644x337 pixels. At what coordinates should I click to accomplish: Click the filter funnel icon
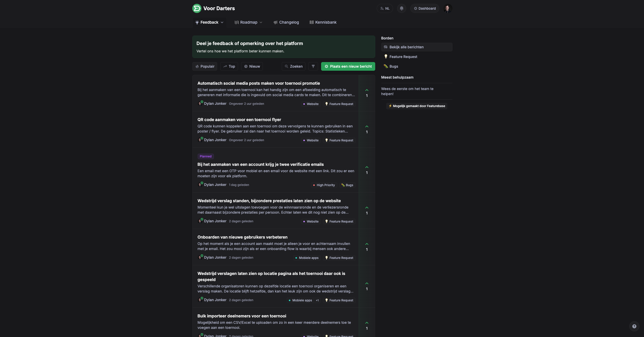coord(313,66)
